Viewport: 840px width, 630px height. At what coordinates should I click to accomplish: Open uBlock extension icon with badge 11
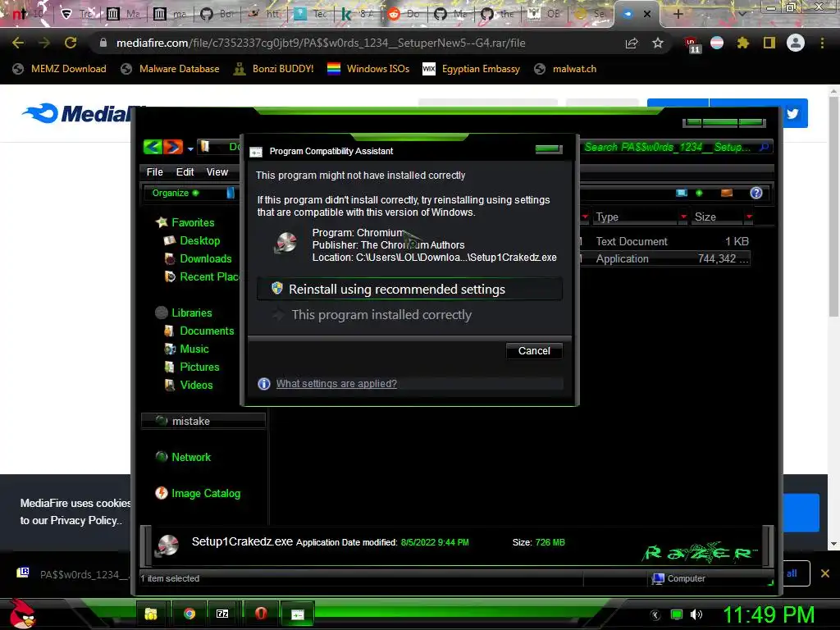tap(692, 44)
